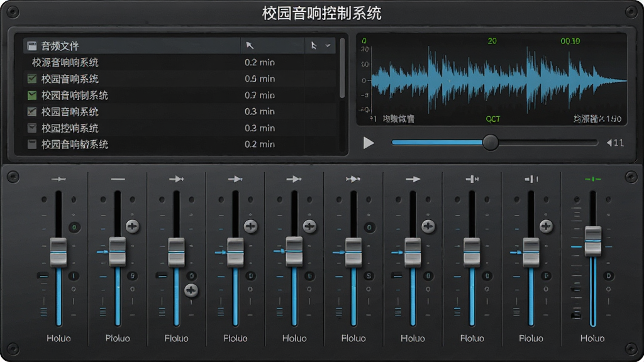Click the fader knob on channel five
This screenshot has height=362, width=644.
pyautogui.click(x=294, y=251)
